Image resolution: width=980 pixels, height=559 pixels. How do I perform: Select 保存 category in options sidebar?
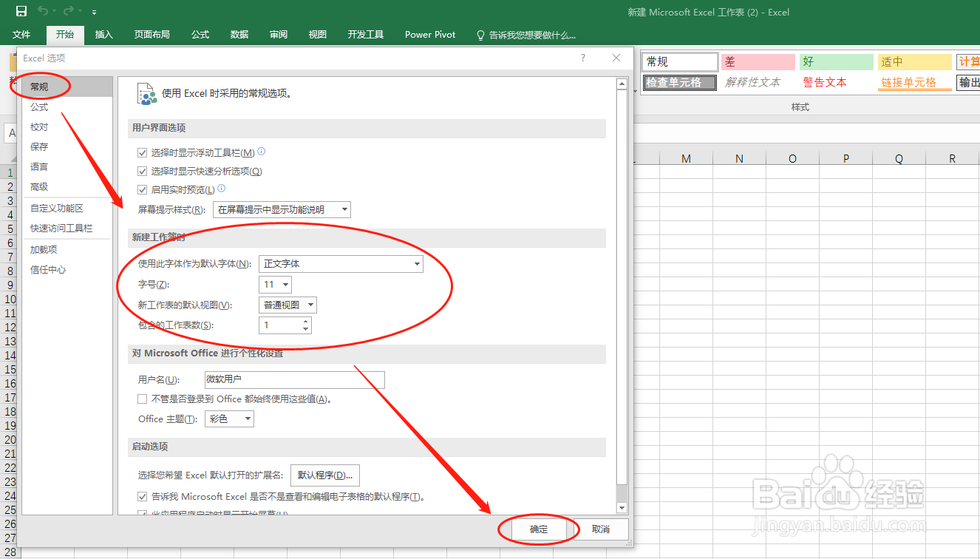click(67, 147)
